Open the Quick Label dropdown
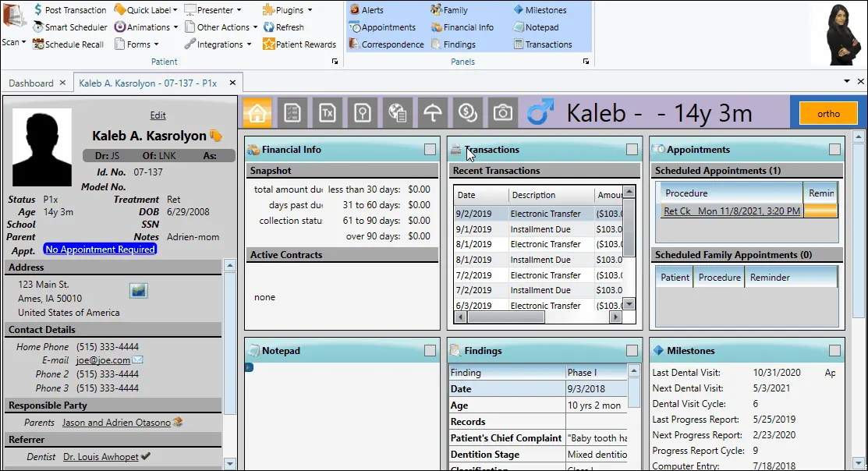 click(x=145, y=9)
